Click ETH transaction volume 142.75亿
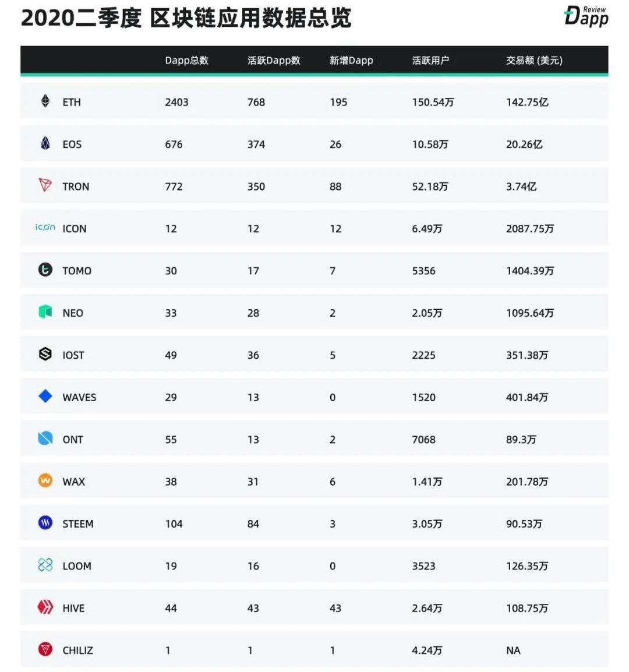 (x=527, y=102)
